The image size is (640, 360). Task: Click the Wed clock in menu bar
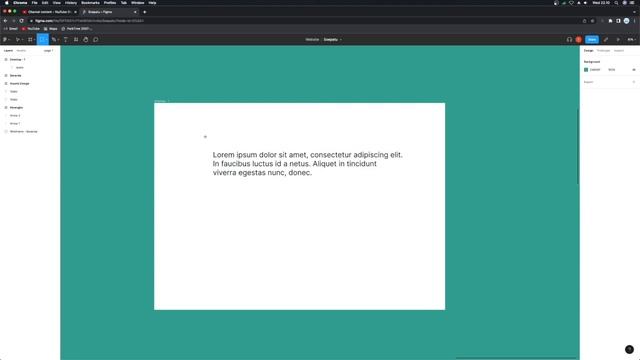point(601,3)
